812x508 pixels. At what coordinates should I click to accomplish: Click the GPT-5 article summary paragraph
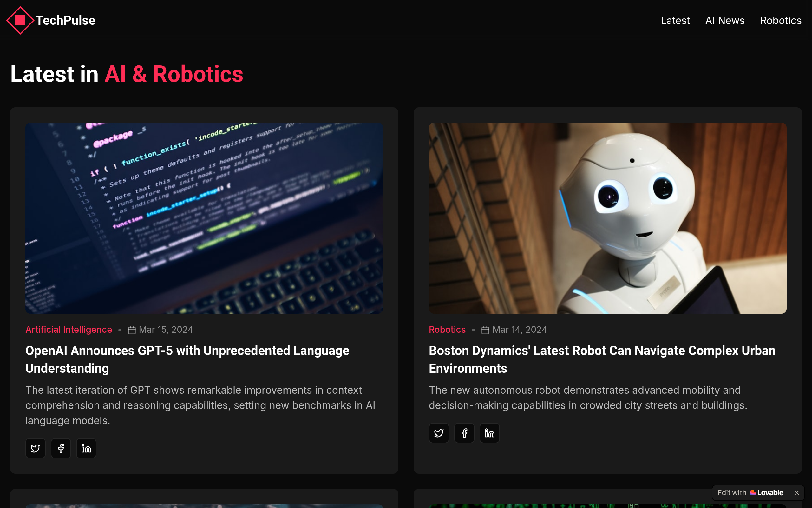[x=200, y=405]
